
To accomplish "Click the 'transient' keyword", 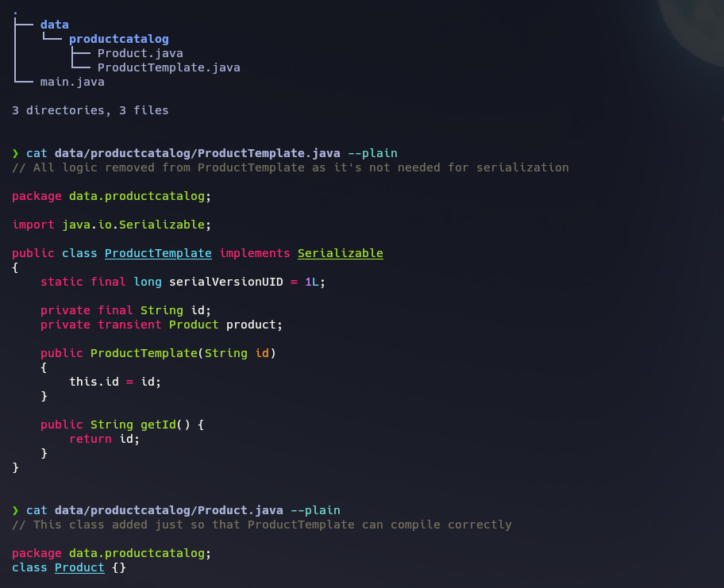I will click(x=129, y=325).
